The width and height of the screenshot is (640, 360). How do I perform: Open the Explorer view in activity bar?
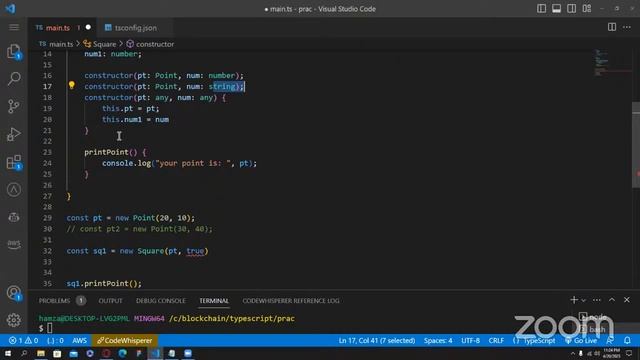[x=14, y=52]
